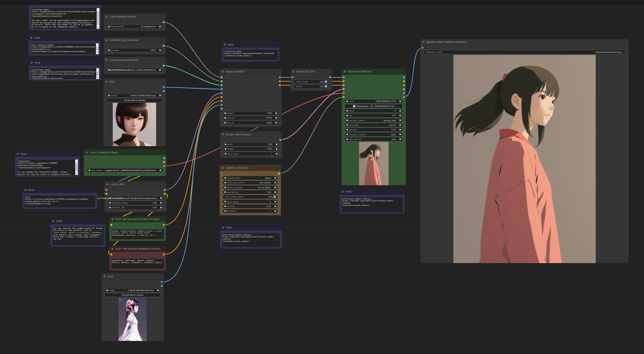Click the left arrow to decrease KSampler cfg

click(x=347, y=115)
